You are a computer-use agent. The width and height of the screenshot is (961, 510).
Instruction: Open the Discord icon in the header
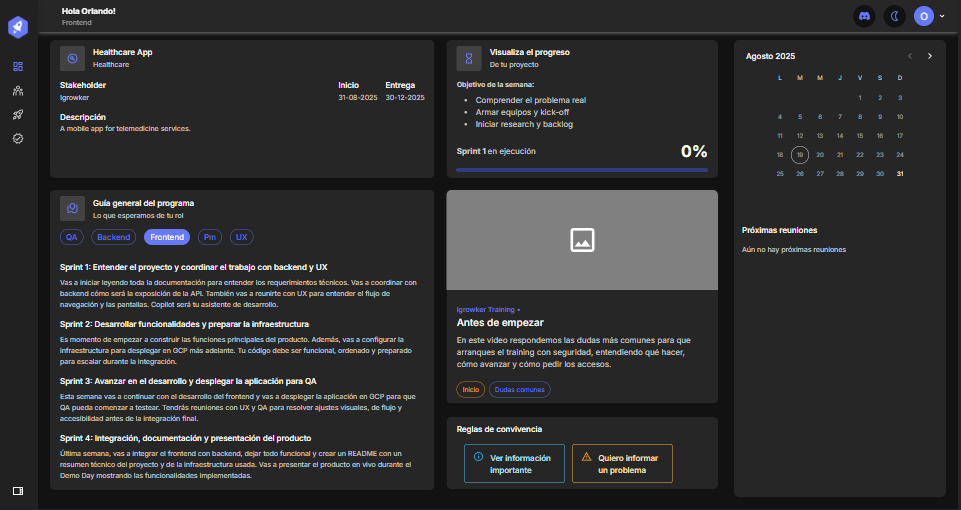pos(863,16)
